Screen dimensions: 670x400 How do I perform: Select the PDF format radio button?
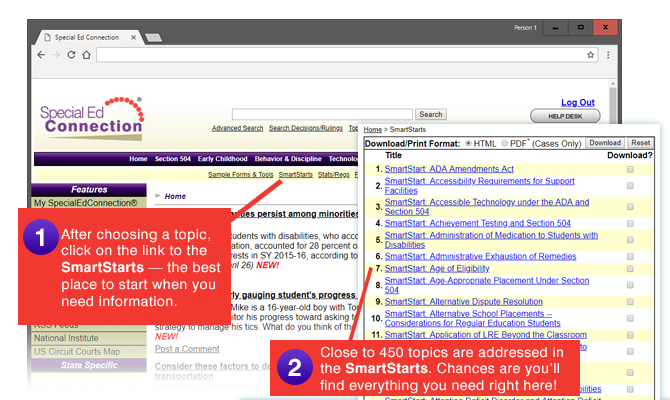pos(505,143)
